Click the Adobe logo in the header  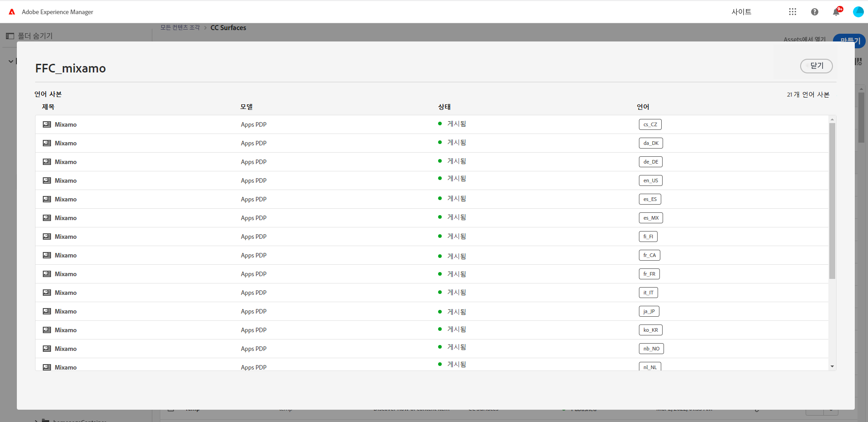12,12
